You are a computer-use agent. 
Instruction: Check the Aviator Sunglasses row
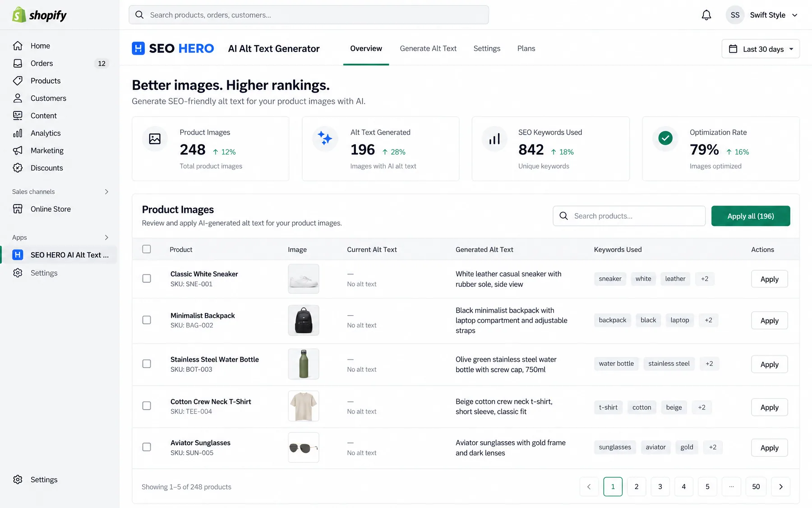(147, 447)
